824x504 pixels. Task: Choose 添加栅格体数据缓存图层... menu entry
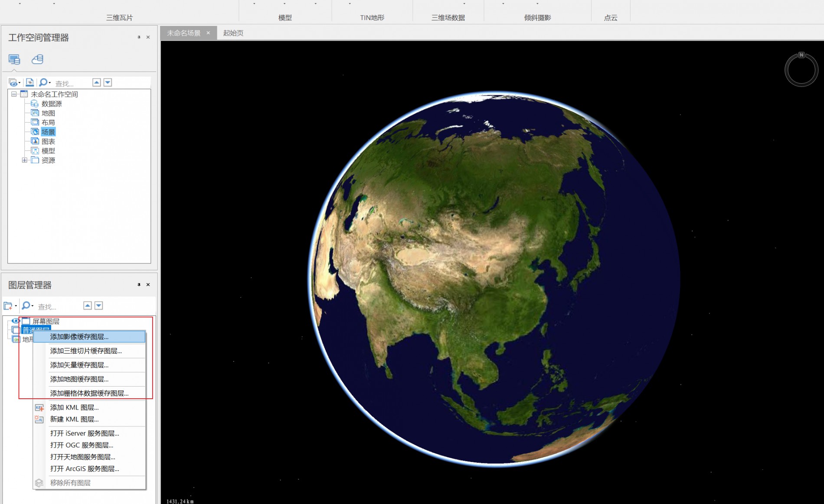(x=89, y=393)
